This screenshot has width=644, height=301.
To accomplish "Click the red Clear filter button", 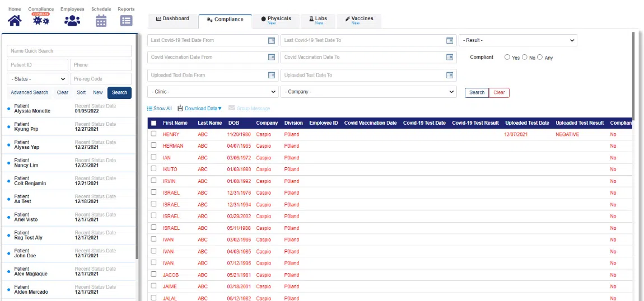I will (x=499, y=93).
